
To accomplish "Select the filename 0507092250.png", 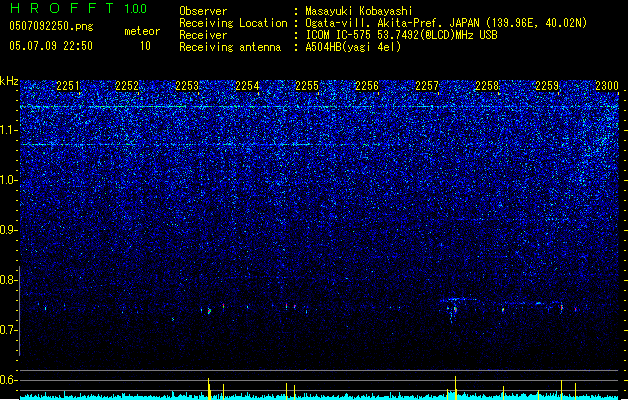I will coord(51,26).
